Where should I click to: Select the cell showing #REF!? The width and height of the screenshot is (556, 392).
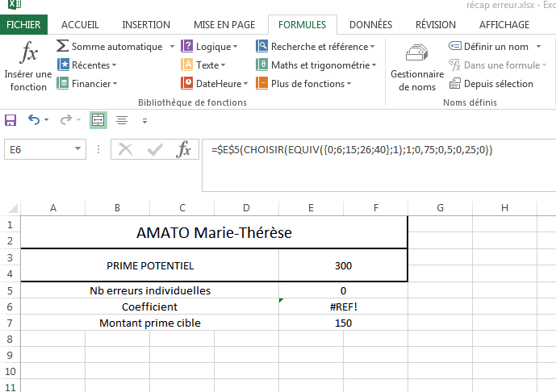coord(343,307)
